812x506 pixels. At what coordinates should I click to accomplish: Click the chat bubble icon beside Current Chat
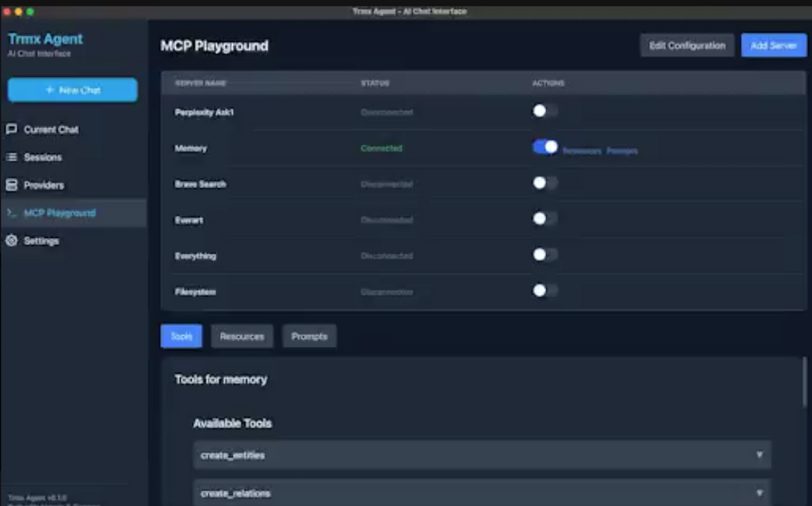[x=11, y=129]
